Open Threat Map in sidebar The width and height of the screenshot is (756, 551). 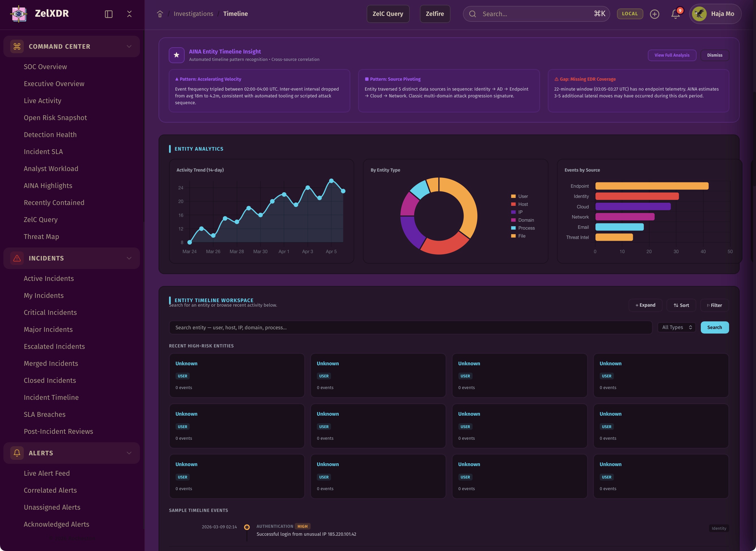(x=41, y=236)
